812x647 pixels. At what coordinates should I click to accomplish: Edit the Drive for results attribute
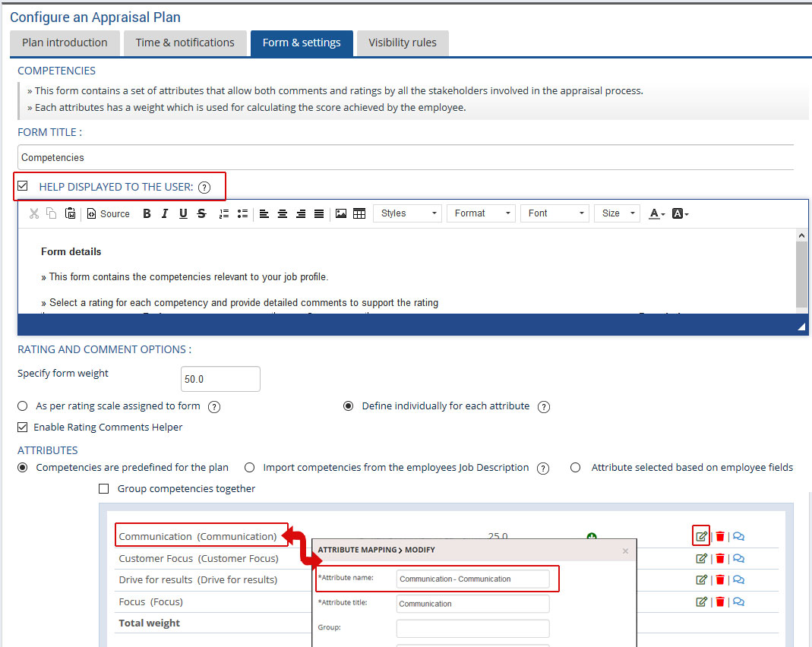click(701, 579)
